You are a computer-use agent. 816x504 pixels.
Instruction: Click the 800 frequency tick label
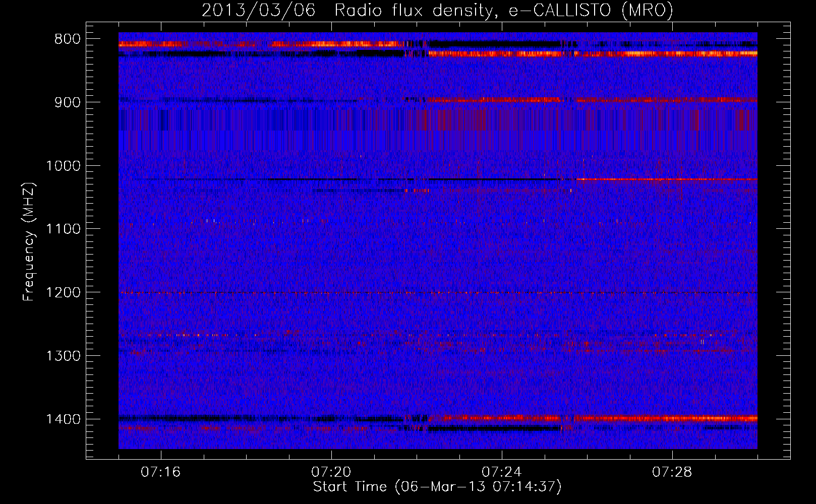(68, 39)
